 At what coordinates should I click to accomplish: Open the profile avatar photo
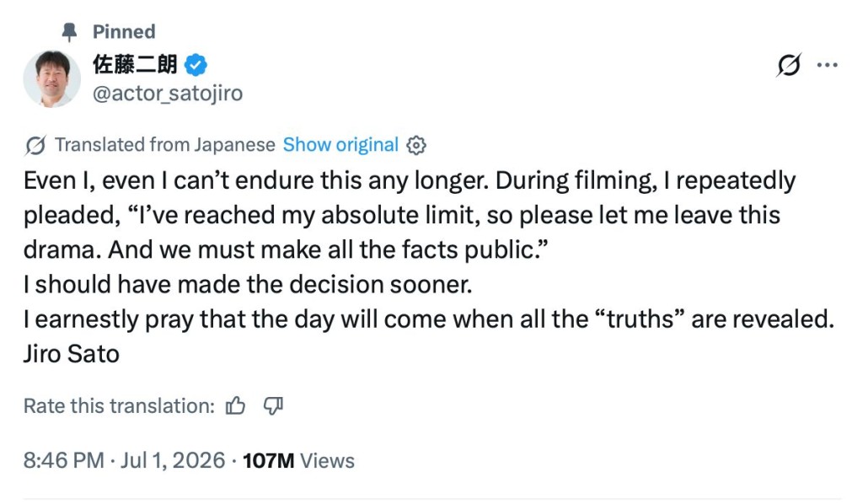point(51,78)
